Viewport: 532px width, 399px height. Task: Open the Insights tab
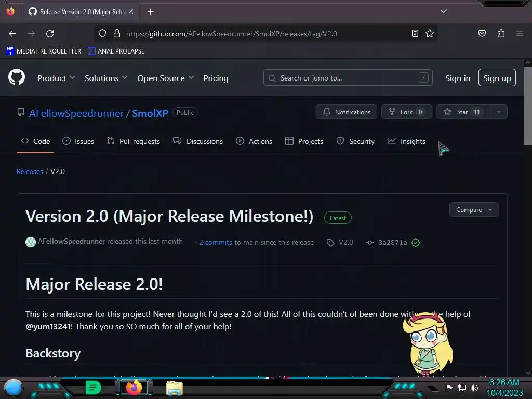click(x=406, y=141)
